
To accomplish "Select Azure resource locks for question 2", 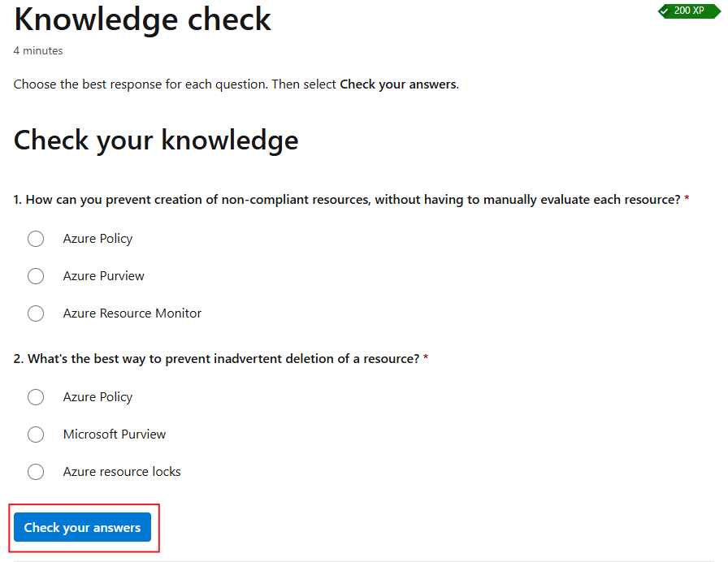I will tap(36, 472).
